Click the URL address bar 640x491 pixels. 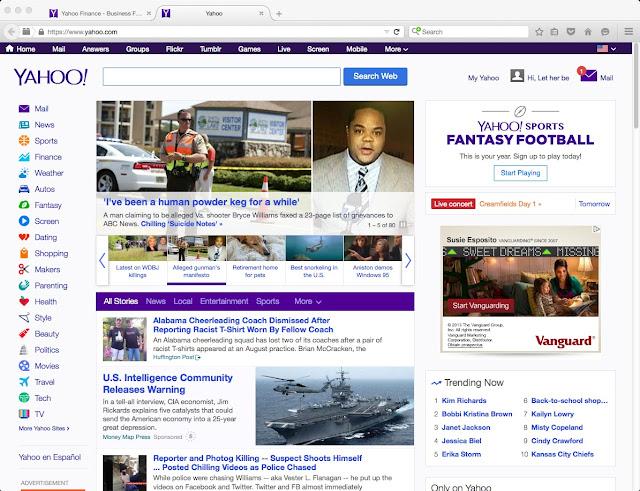pos(214,31)
